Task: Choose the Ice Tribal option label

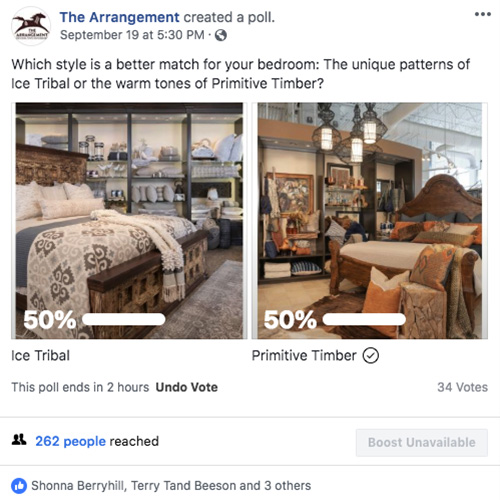Action: click(41, 356)
